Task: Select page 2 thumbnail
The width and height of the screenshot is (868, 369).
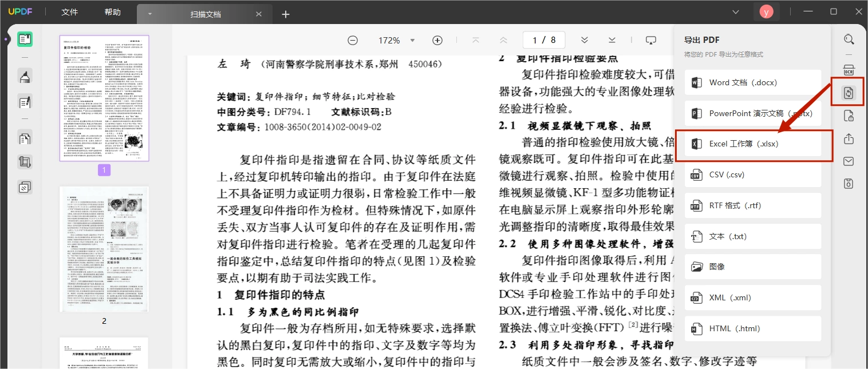Action: (104, 249)
